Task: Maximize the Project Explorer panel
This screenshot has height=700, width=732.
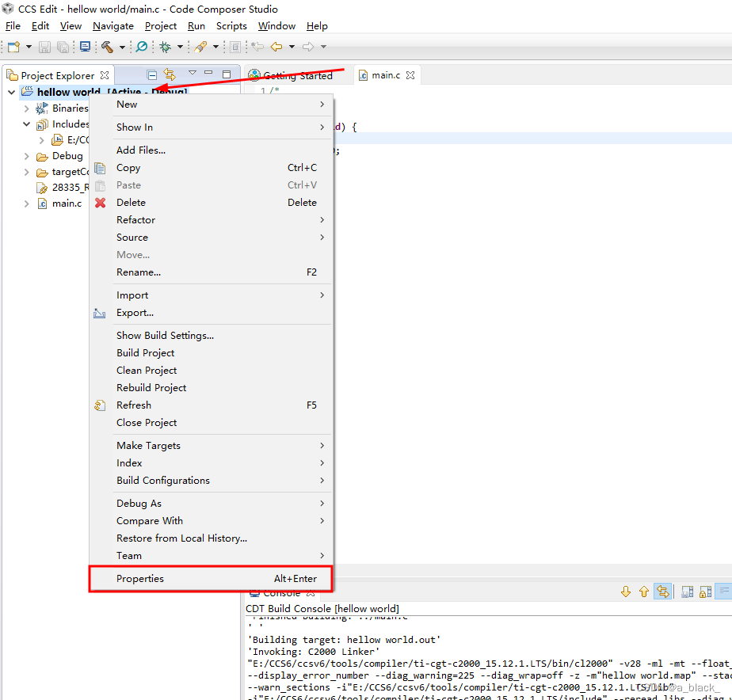Action: [227, 74]
